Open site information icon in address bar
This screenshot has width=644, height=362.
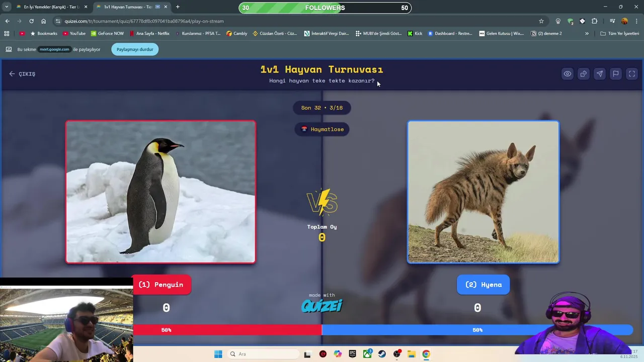coord(58,21)
